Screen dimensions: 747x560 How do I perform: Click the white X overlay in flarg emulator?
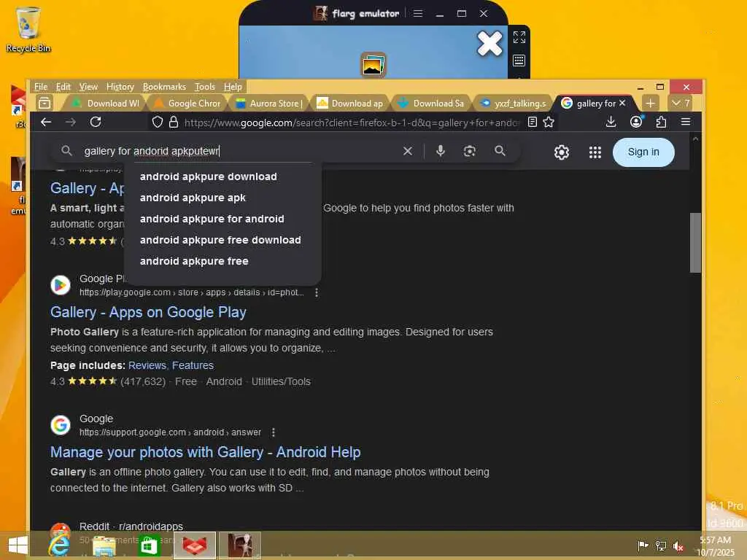pyautogui.click(x=489, y=44)
